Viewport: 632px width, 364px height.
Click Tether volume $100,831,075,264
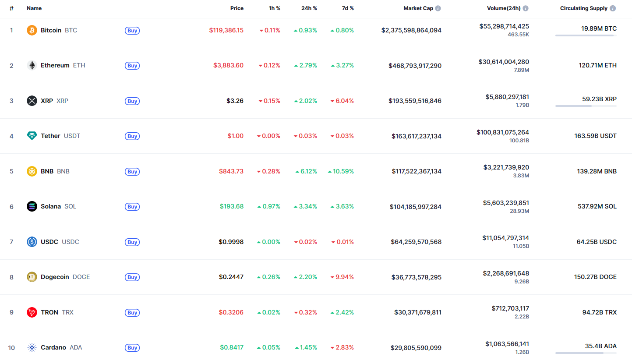[x=503, y=132]
